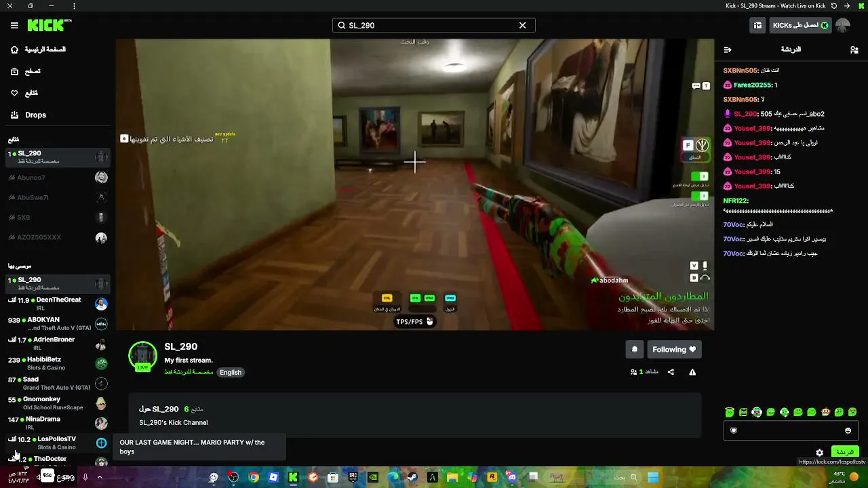Open Discord from the taskbar
868x488 pixels.
[x=512, y=477]
